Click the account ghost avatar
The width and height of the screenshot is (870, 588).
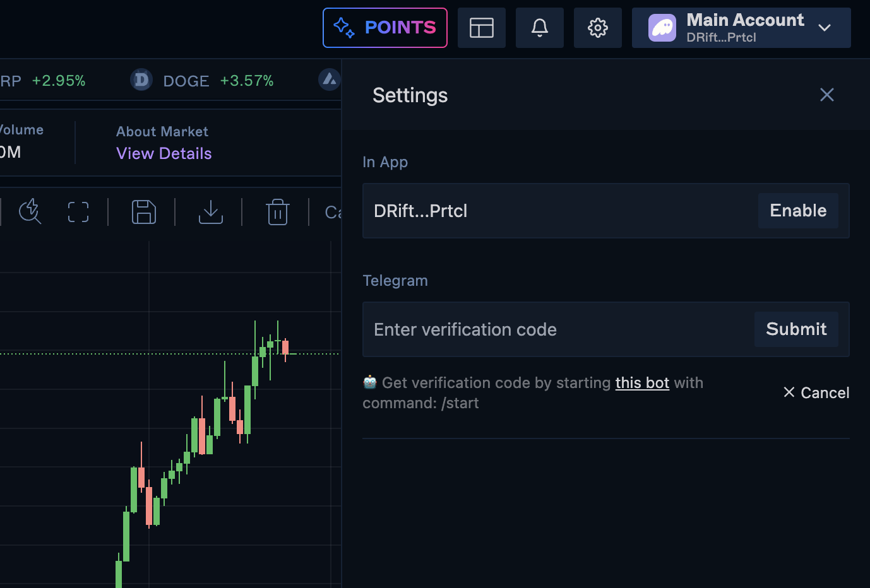[662, 28]
